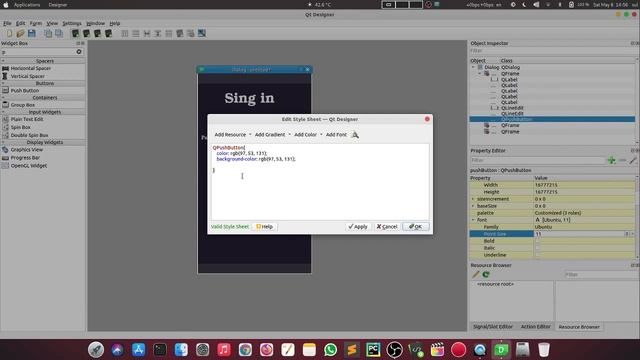Image resolution: width=640 pixels, height=360 pixels.
Task: Open OBS Studio from the dock
Action: pyautogui.click(x=394, y=350)
